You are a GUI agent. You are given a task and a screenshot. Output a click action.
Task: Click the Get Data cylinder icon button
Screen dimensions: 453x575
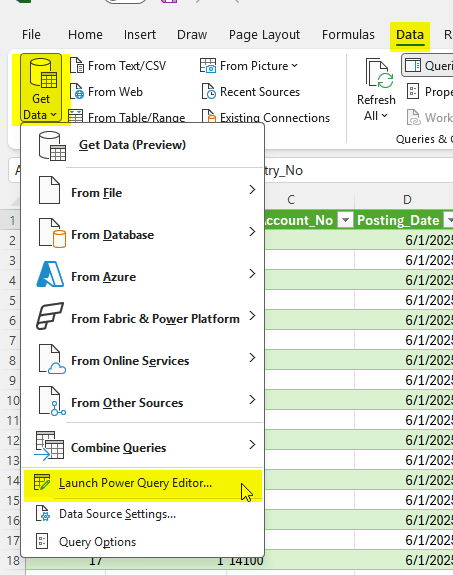pos(43,73)
